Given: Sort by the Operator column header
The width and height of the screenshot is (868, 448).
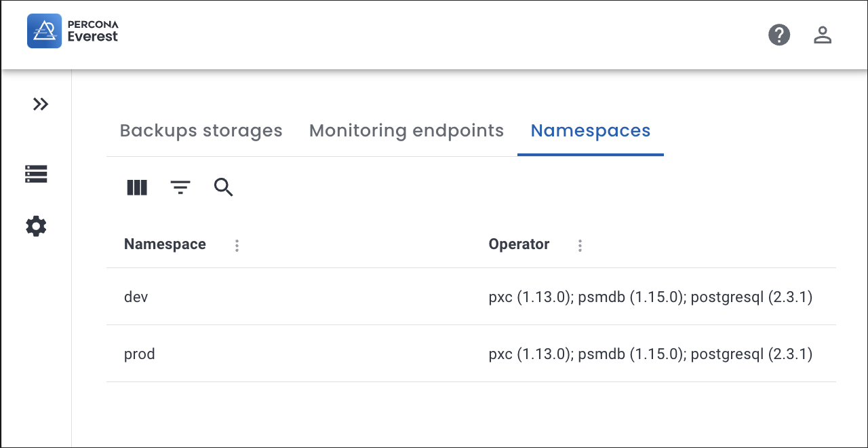Looking at the screenshot, I should coord(519,244).
